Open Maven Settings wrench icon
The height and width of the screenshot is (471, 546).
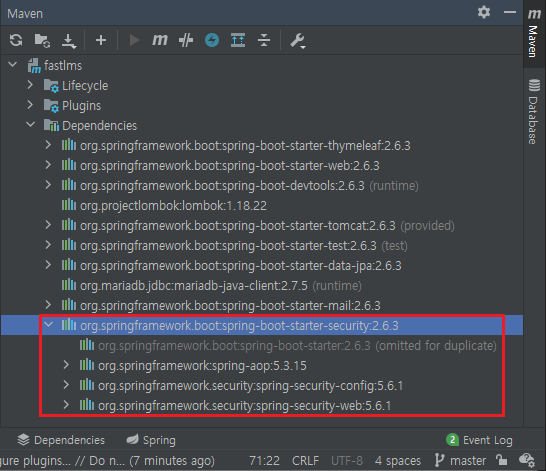click(x=298, y=41)
